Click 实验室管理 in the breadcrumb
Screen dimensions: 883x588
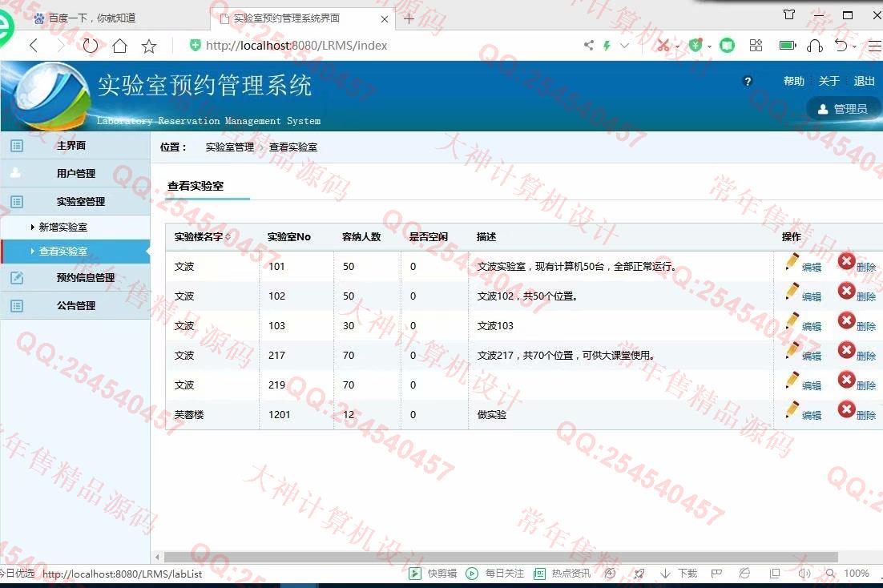pyautogui.click(x=230, y=147)
